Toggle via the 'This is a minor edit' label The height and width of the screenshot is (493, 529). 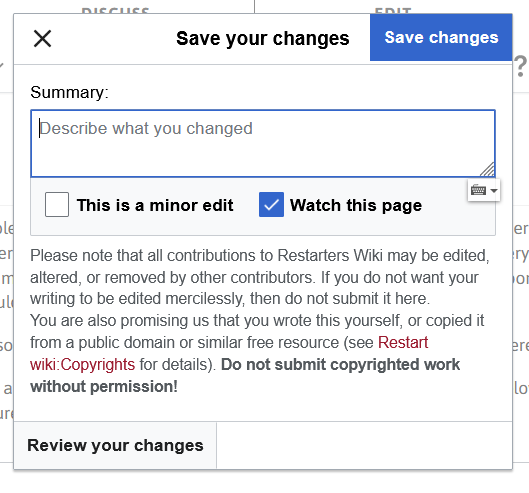coord(155,205)
